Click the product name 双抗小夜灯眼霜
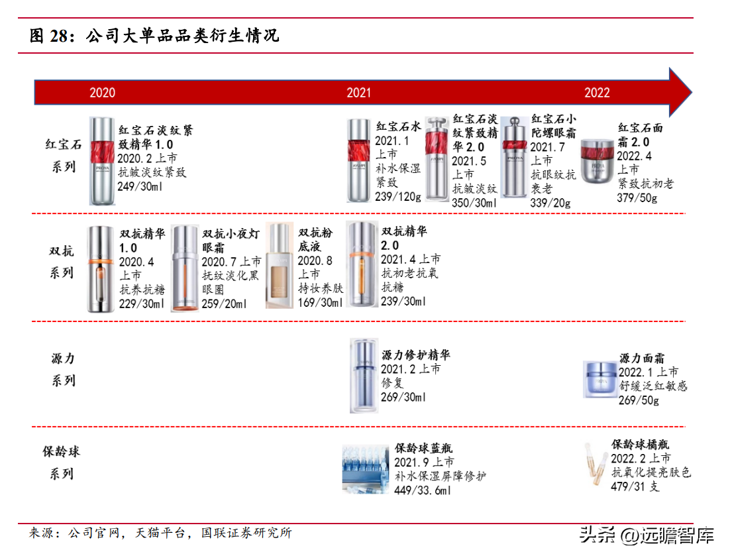Screen dimensions: 730x560 click(231, 241)
